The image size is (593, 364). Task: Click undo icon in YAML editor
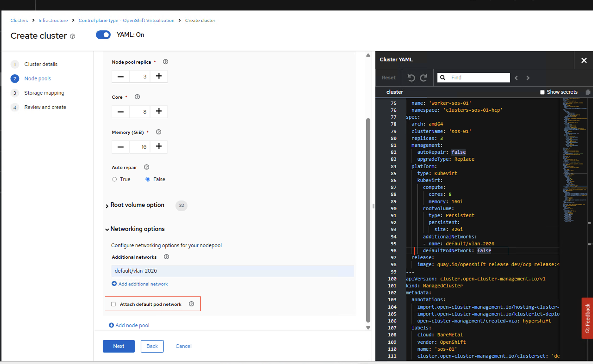(411, 78)
